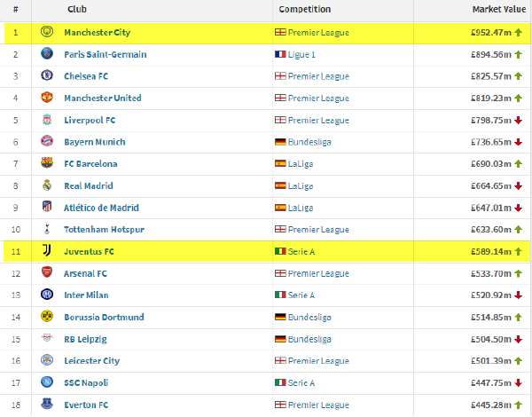This screenshot has height=417, width=532.
Task: Click the Manchester United crest icon
Action: click(x=47, y=98)
